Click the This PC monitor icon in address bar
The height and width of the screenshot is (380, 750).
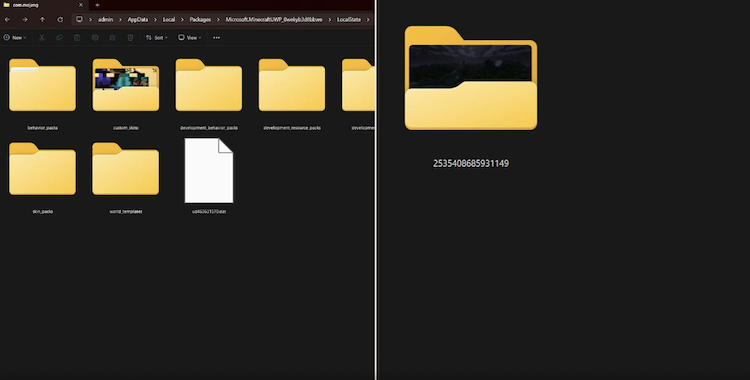[x=79, y=20]
